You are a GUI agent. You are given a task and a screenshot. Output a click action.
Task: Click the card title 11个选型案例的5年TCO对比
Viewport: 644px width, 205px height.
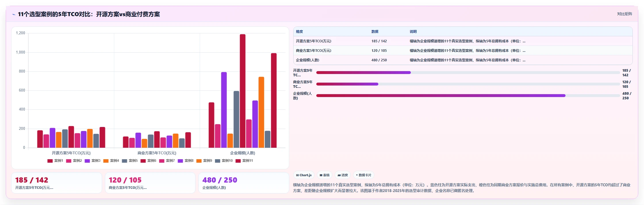click(89, 14)
